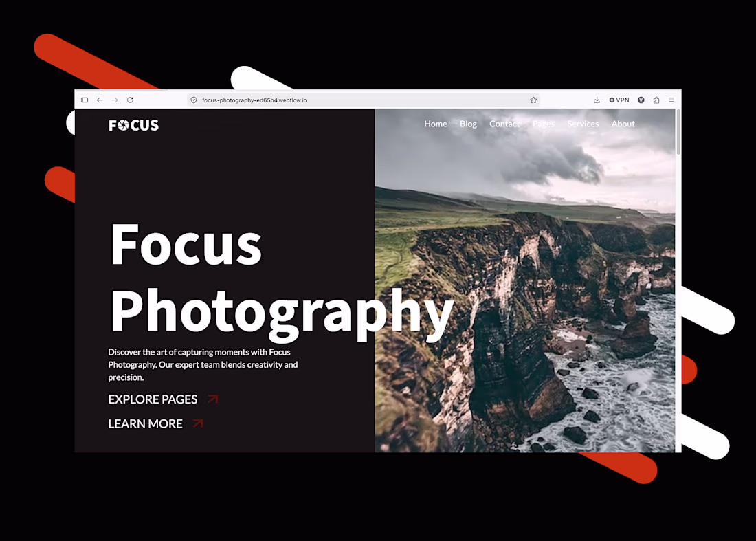Go forward with the right arrow button
The height and width of the screenshot is (541, 756).
(115, 100)
